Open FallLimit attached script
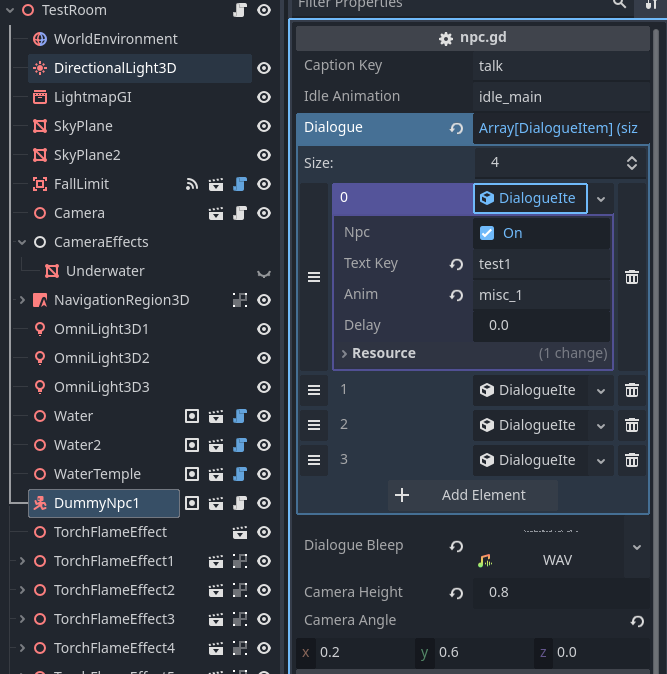 point(240,184)
